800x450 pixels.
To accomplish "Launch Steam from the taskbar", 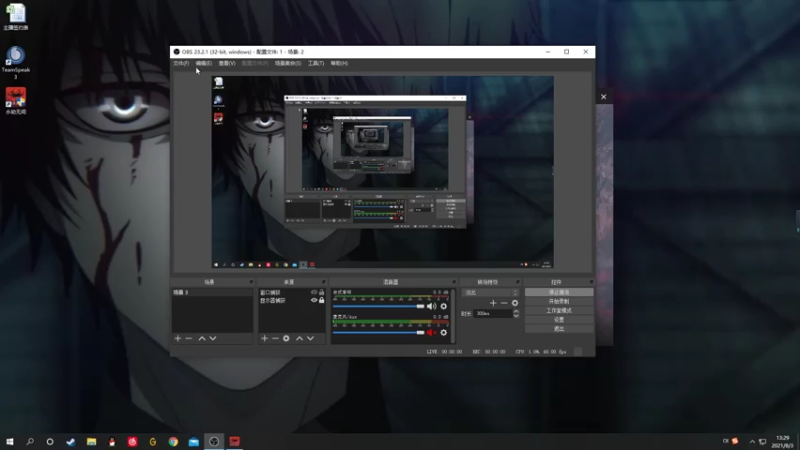I will (70, 441).
